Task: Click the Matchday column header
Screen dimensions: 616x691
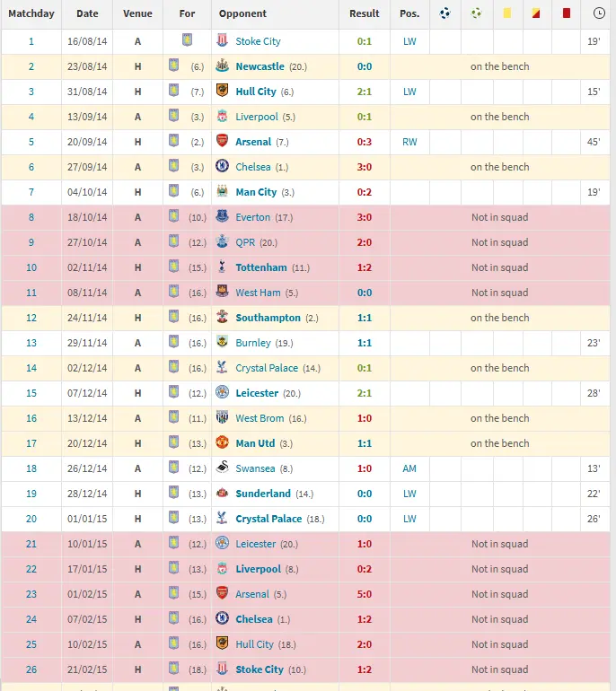Action: (x=31, y=13)
